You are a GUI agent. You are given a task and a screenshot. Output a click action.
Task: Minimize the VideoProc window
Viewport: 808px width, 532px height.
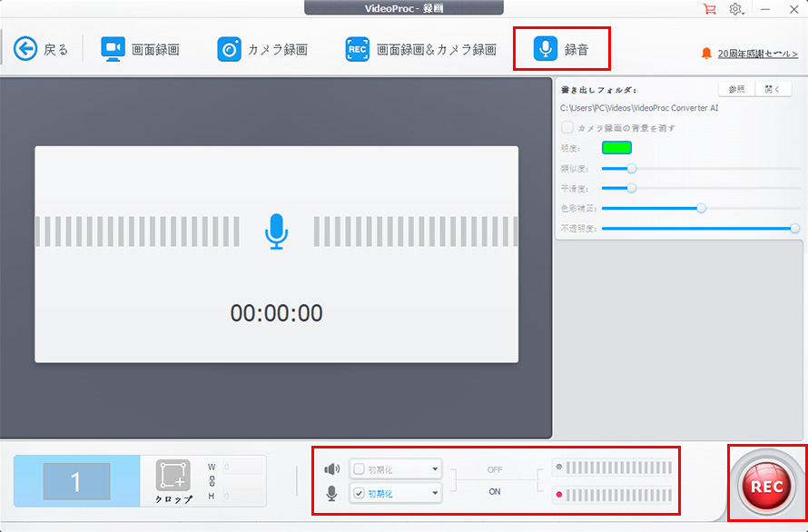[x=765, y=9]
